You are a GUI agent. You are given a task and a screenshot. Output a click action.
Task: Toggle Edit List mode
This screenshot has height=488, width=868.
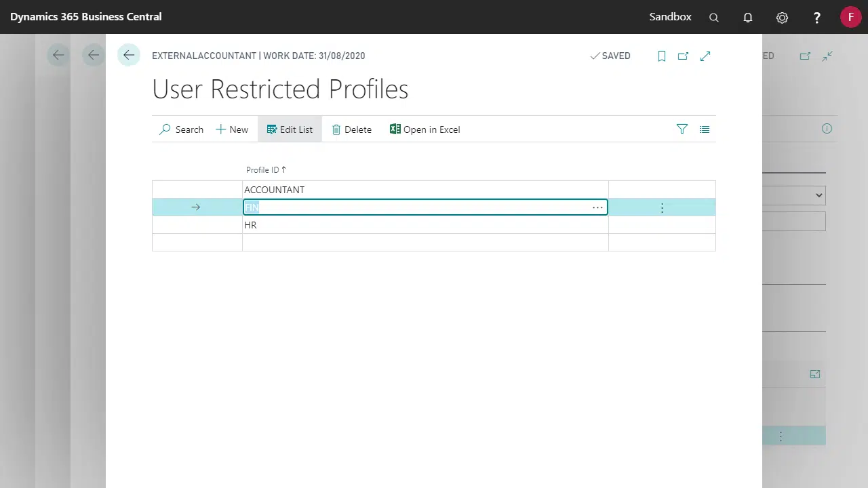pos(290,129)
